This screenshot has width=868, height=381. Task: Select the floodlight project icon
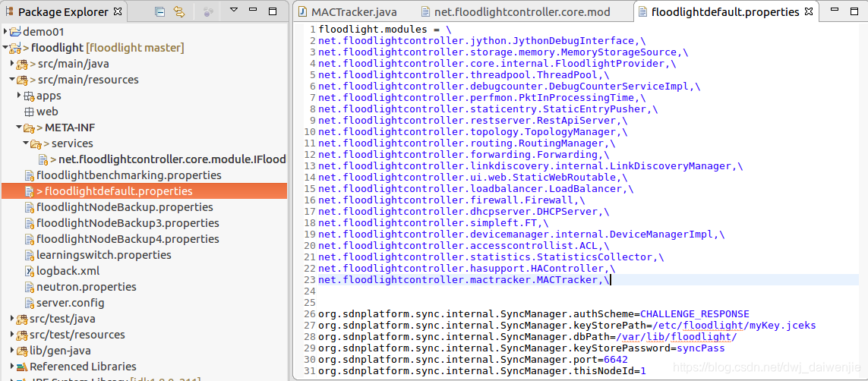15,48
